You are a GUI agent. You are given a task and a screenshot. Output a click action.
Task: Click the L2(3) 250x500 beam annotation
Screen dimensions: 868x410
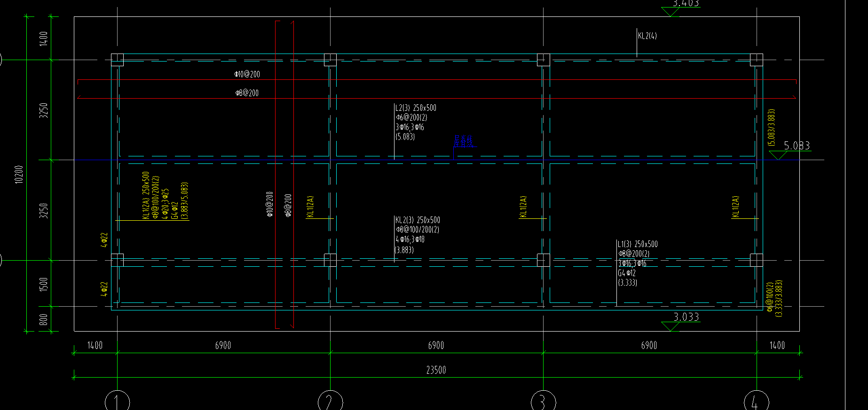click(416, 108)
